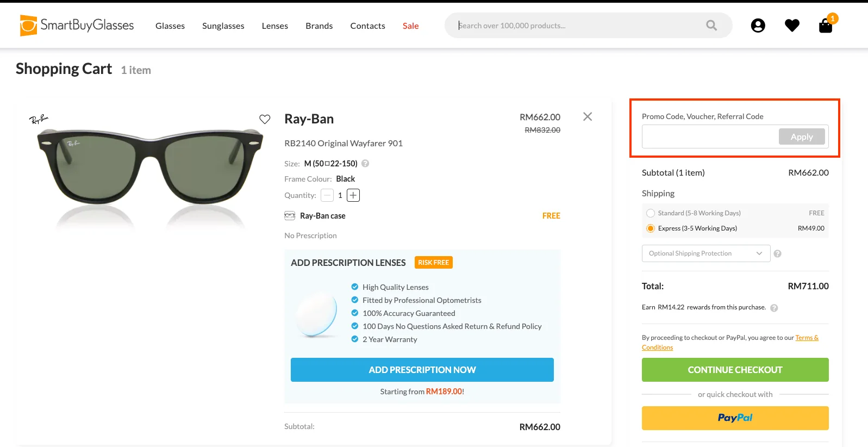Click the Ray-Ban logo above image
868x447 pixels.
tap(39, 119)
